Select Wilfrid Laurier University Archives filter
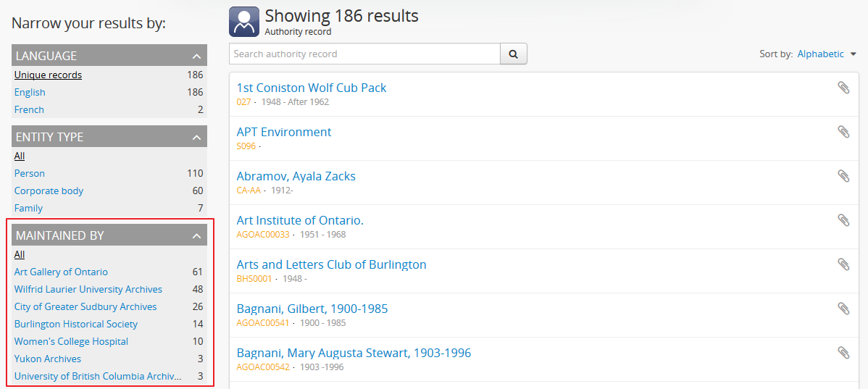 point(88,289)
